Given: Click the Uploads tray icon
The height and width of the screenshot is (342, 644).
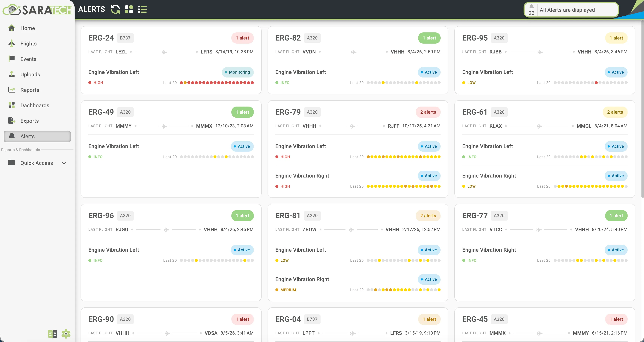Looking at the screenshot, I should point(12,74).
